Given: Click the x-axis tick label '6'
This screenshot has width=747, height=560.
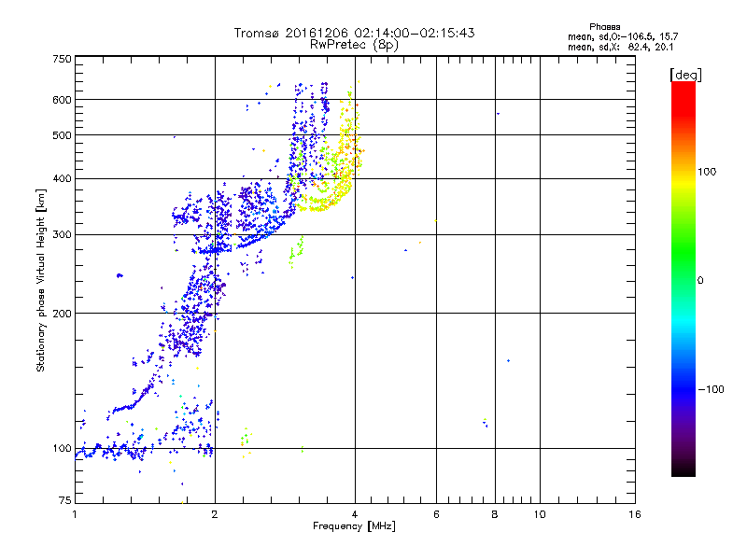Looking at the screenshot, I should [x=436, y=514].
